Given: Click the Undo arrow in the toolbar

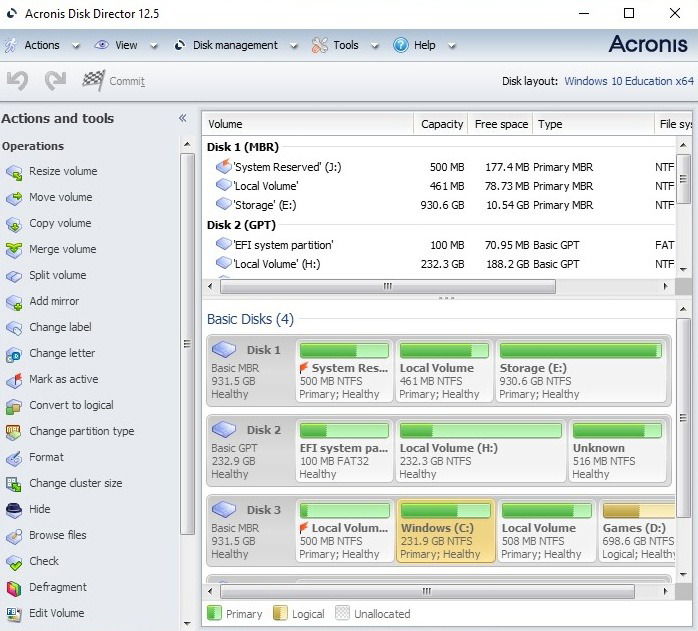Looking at the screenshot, I should pyautogui.click(x=17, y=81).
